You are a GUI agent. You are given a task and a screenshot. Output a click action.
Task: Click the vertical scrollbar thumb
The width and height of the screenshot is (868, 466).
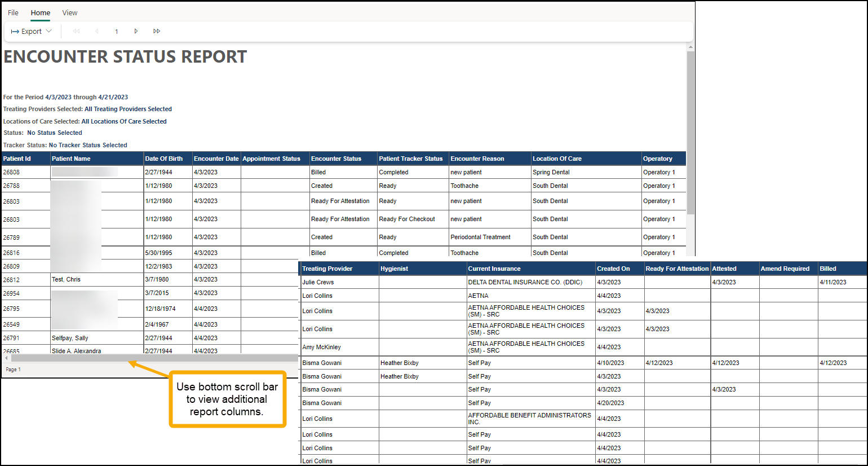click(690, 133)
